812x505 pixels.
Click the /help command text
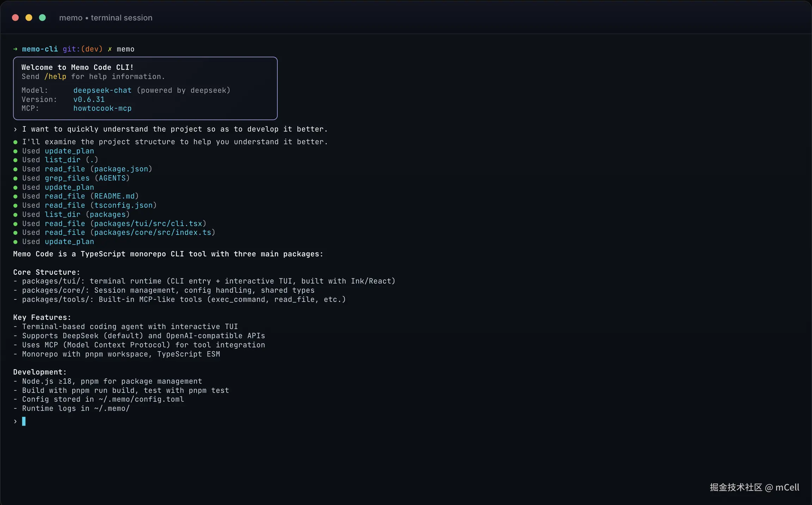(55, 77)
